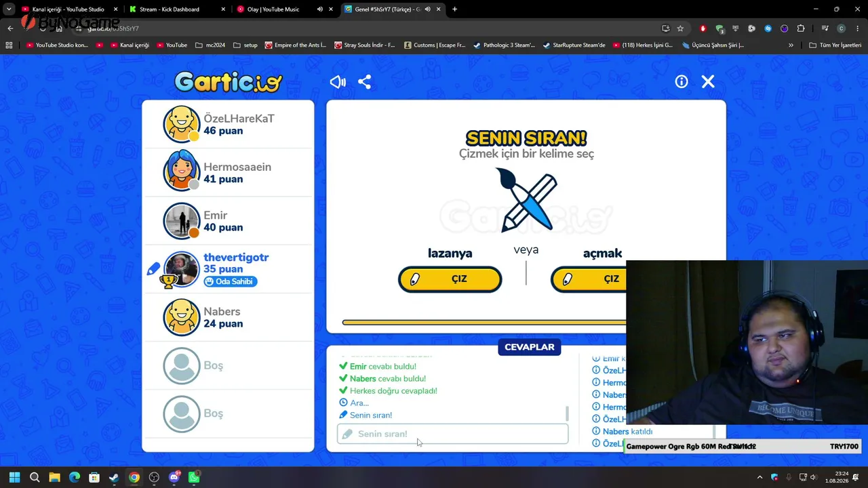Screen dimensions: 868x488
Task: Open the Stray Souls İndir bookmark
Action: [x=365, y=45]
